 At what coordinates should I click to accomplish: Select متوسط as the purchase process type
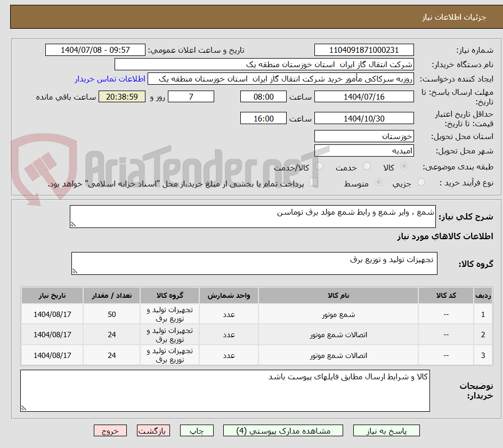pos(378,182)
